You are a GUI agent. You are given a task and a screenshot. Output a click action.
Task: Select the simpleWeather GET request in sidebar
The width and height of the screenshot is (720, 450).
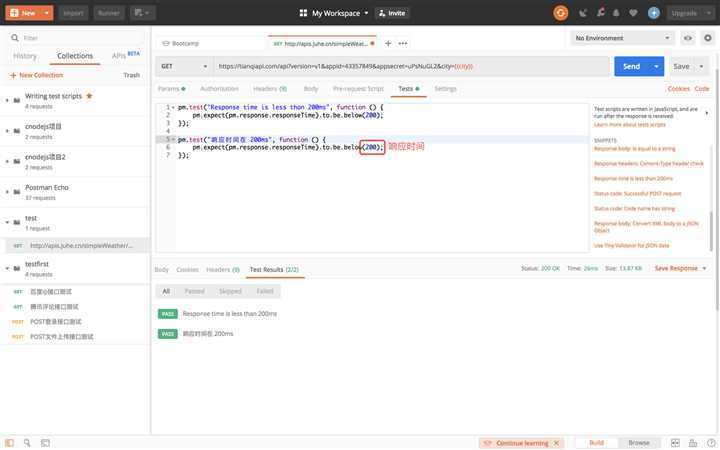coord(76,246)
